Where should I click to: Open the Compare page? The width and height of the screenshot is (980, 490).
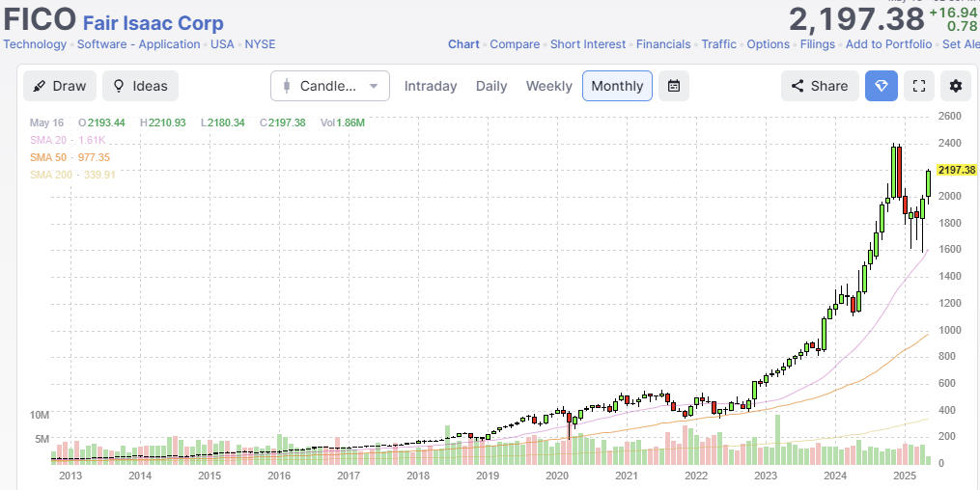pos(515,44)
